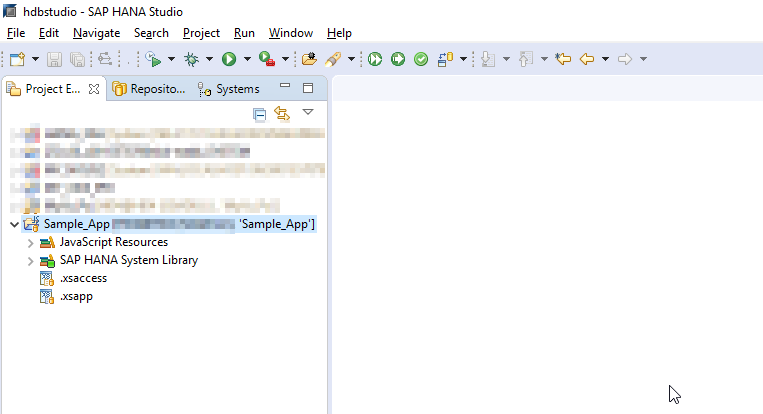Viewport: 763px width, 414px height.
Task: Open the Debug dropdown arrow
Action: pos(209,59)
